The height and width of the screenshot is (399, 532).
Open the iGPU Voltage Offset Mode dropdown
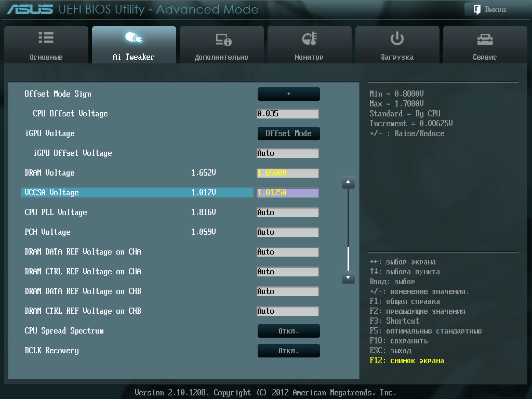coord(289,134)
